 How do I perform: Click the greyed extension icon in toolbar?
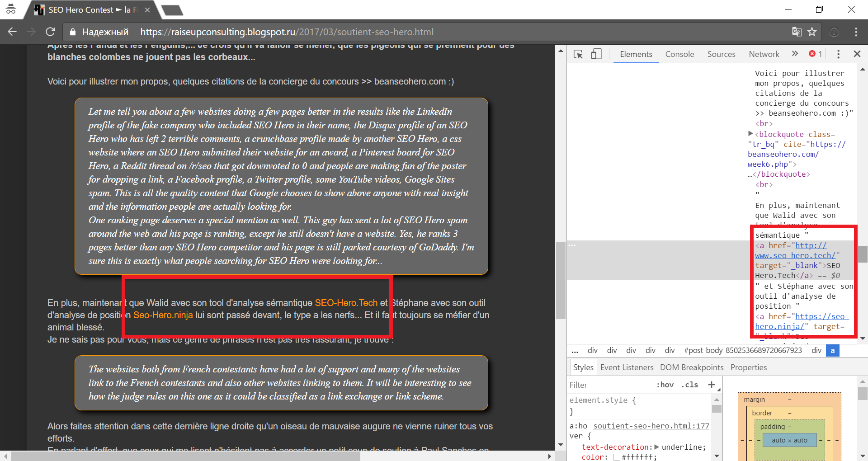click(x=834, y=32)
